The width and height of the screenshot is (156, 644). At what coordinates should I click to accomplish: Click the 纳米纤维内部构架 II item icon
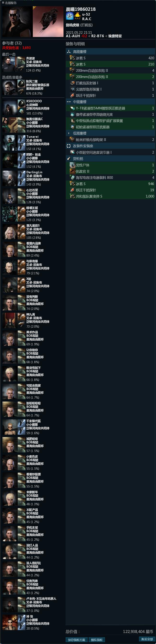coord(72,140)
